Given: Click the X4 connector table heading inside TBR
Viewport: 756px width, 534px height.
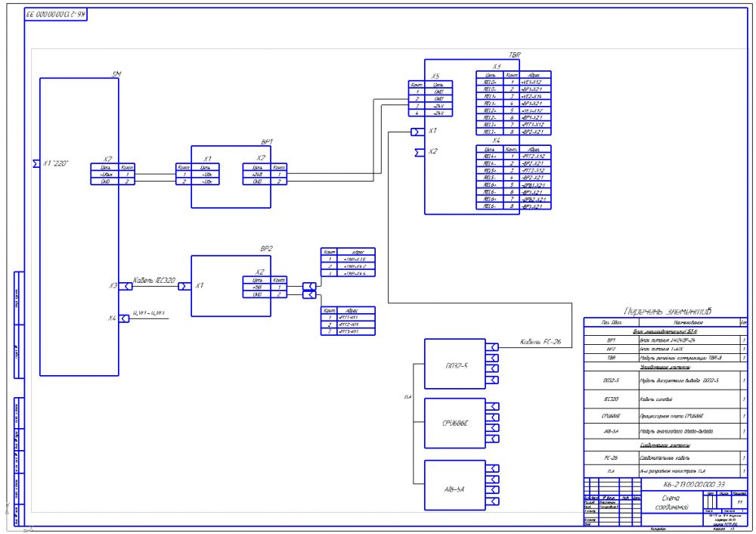Looking at the screenshot, I should tap(497, 141).
